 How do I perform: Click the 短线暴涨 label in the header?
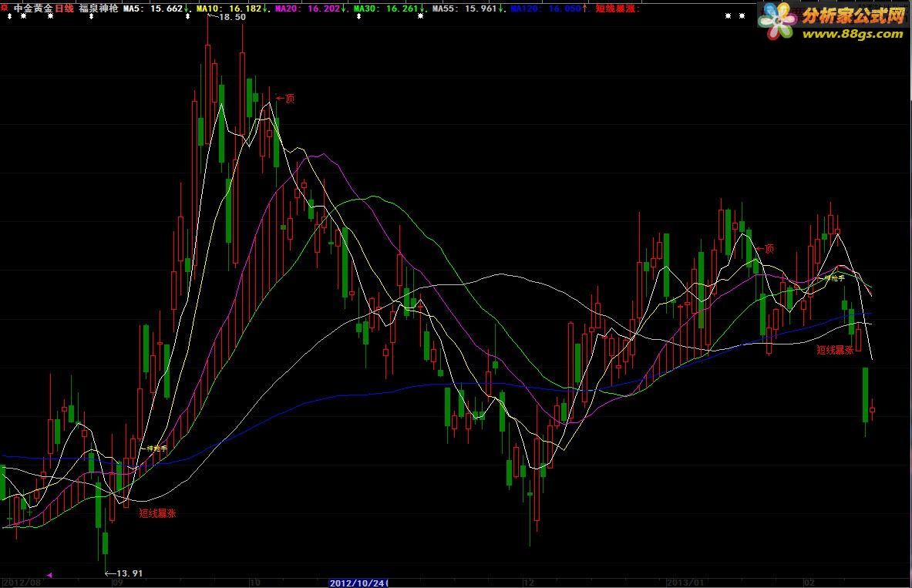(x=617, y=8)
